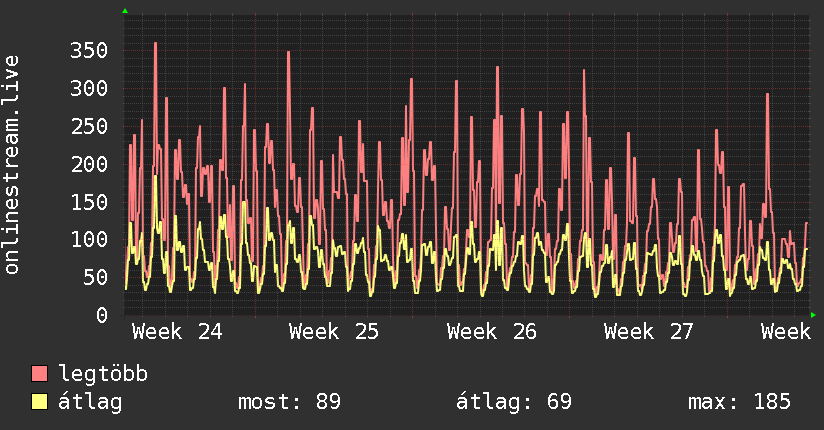Click the green arrow at the x-axis end
The width and height of the screenshot is (824, 430).
pos(813,315)
